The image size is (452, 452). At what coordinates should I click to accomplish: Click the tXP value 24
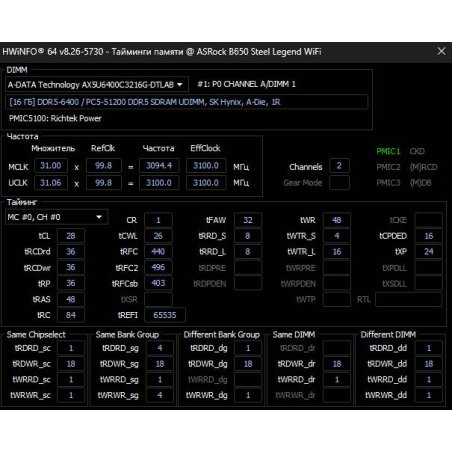(x=429, y=251)
